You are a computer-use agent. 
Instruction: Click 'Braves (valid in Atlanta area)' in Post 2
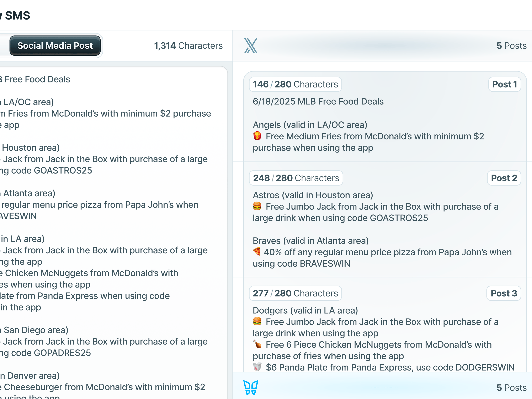point(311,241)
